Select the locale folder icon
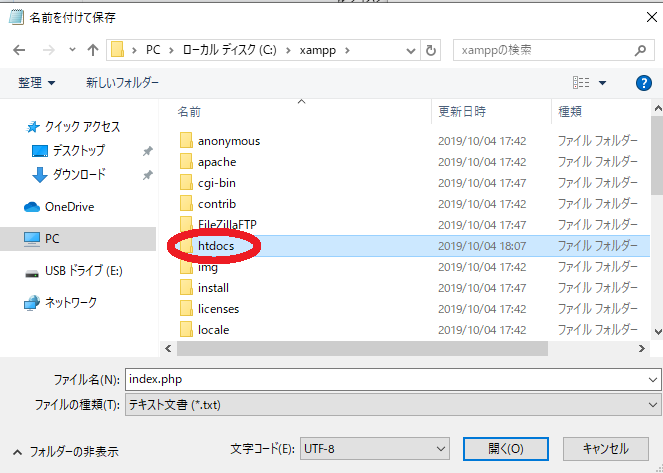 (x=186, y=329)
